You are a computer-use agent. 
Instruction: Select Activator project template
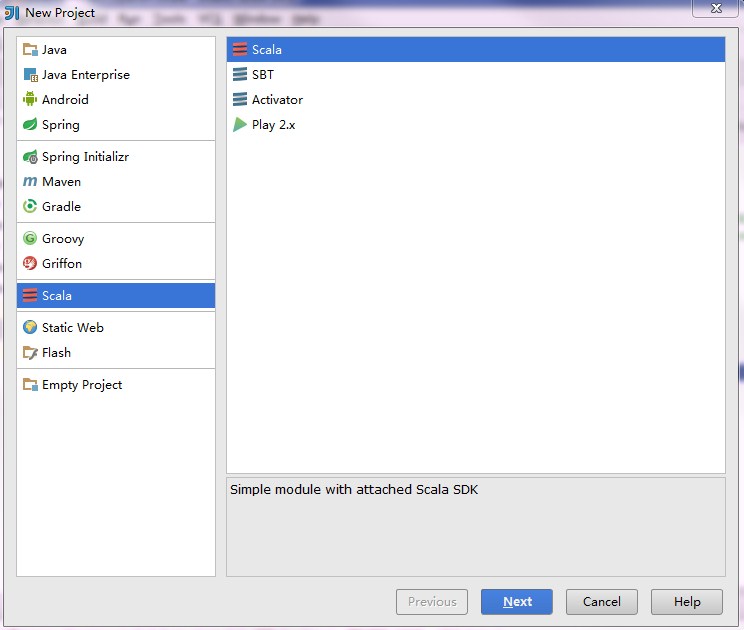tap(476, 99)
